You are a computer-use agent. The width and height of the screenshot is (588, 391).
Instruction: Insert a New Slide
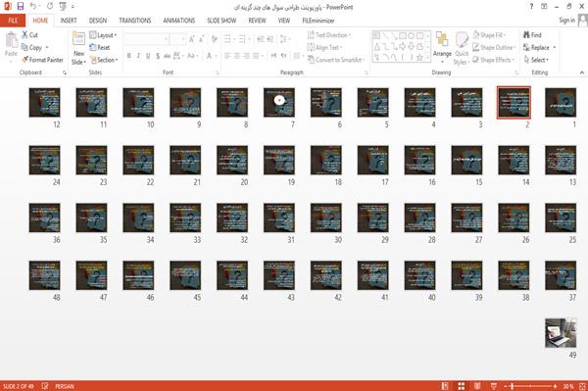(78, 48)
